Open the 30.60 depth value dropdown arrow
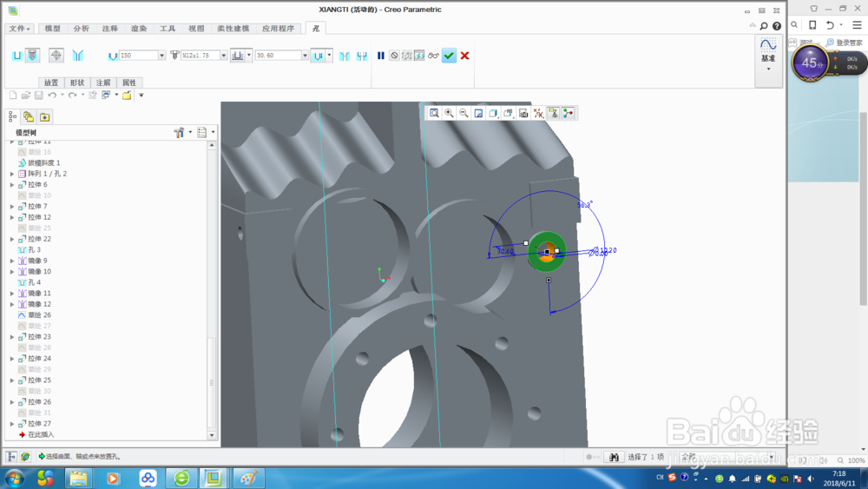 tap(305, 56)
